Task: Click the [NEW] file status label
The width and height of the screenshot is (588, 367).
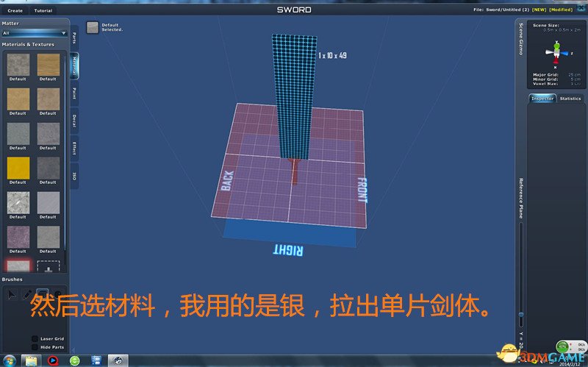Action: pyautogui.click(x=539, y=10)
